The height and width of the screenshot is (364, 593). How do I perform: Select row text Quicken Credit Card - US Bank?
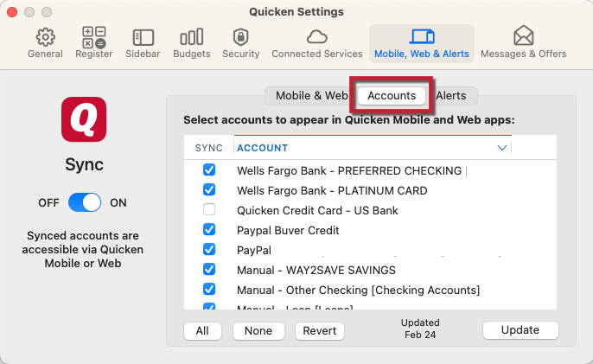coord(317,210)
